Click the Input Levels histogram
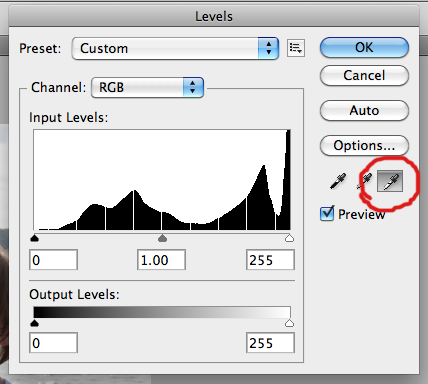428x384 pixels. click(x=162, y=180)
